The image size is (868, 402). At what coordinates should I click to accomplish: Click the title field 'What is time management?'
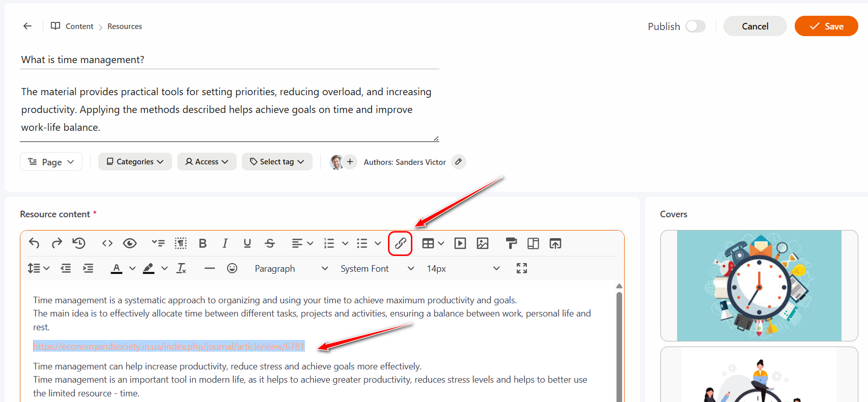click(x=230, y=60)
